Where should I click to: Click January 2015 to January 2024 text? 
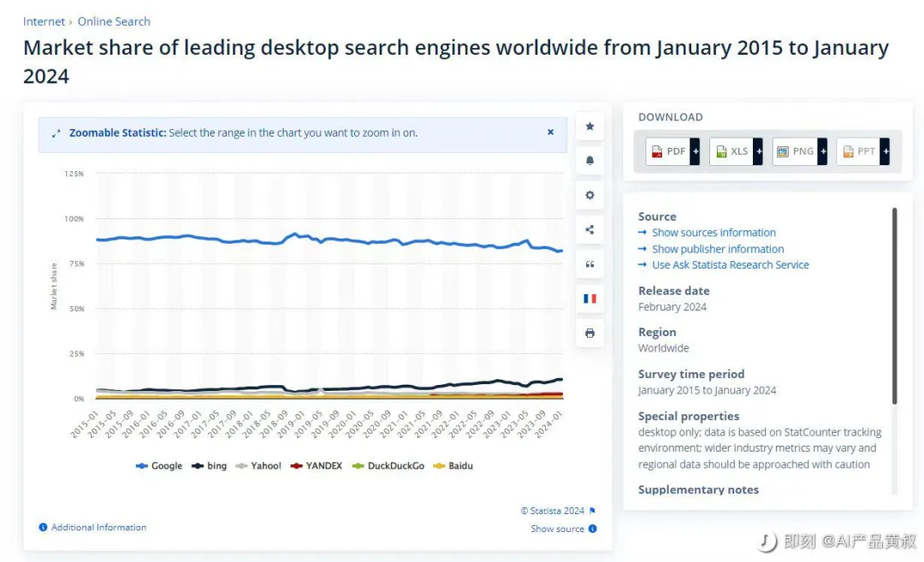click(x=708, y=391)
